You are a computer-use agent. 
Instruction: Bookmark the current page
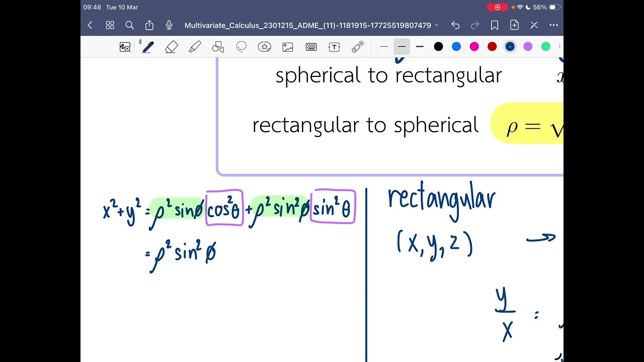495,25
